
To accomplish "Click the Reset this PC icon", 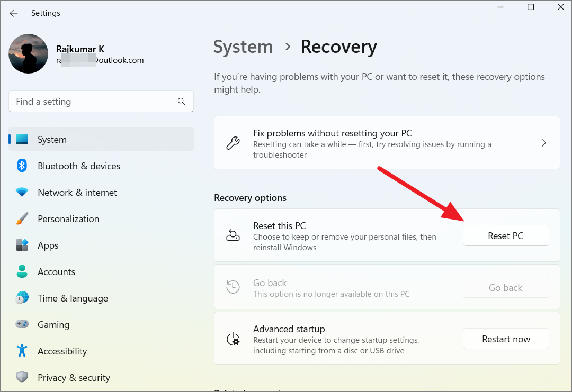I will (233, 235).
